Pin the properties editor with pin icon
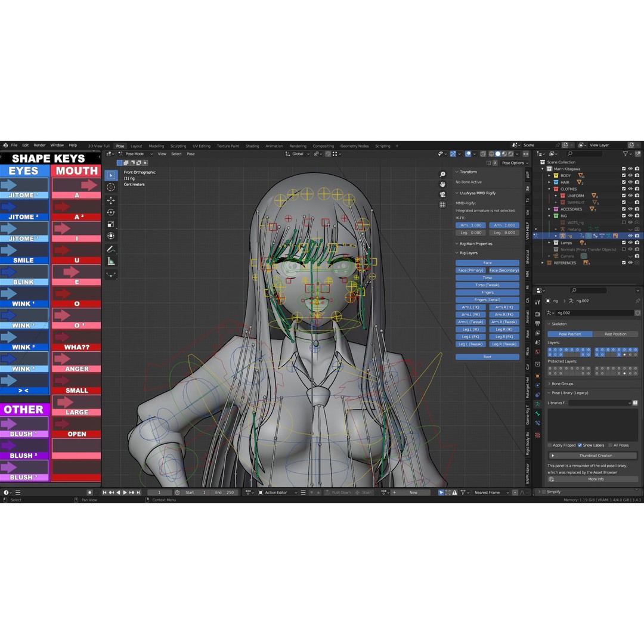 [637, 301]
